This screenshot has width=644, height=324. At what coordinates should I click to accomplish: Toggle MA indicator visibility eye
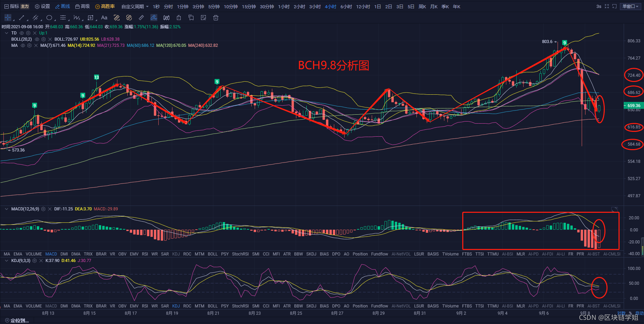click(23, 45)
